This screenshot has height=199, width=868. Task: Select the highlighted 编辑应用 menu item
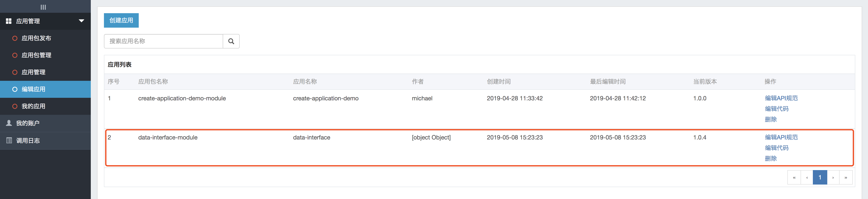click(x=45, y=89)
